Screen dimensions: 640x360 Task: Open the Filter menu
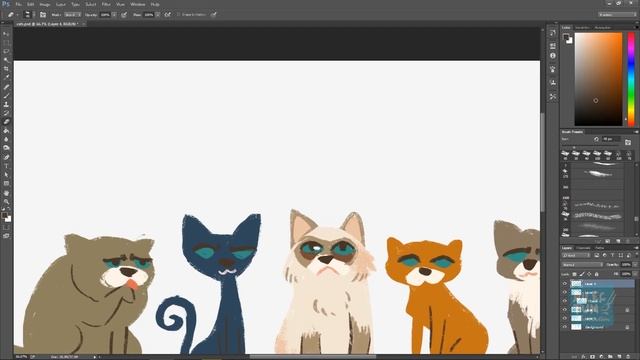[106, 4]
